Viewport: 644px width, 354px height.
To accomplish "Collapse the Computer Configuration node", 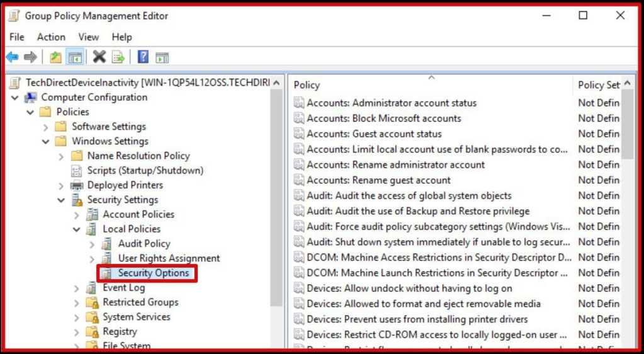I will pyautogui.click(x=15, y=98).
